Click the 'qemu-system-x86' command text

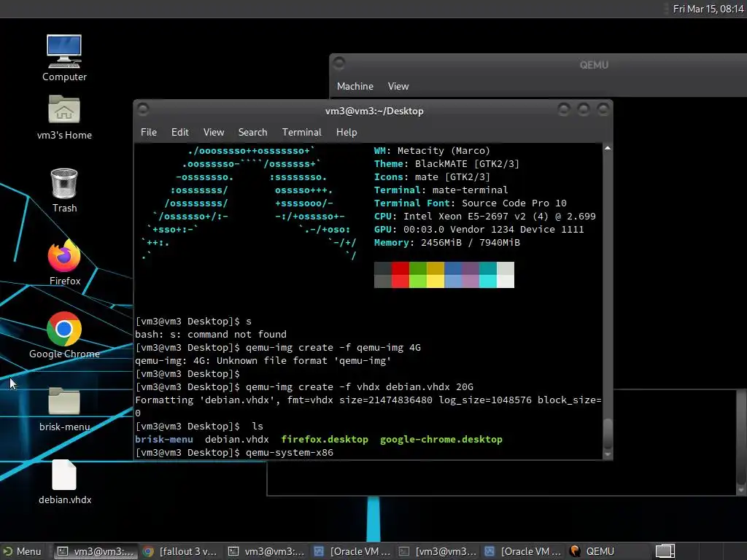pos(289,452)
